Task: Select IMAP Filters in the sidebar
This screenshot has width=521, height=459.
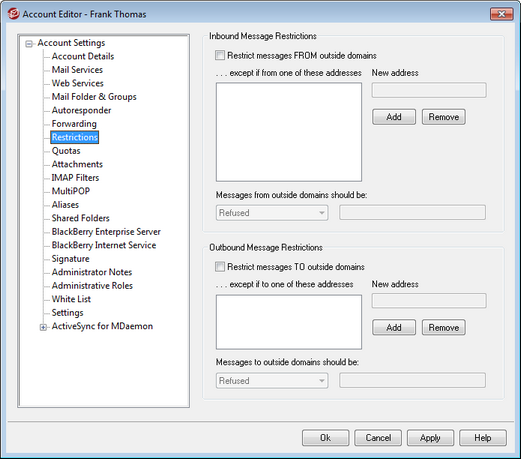Action: (x=75, y=178)
